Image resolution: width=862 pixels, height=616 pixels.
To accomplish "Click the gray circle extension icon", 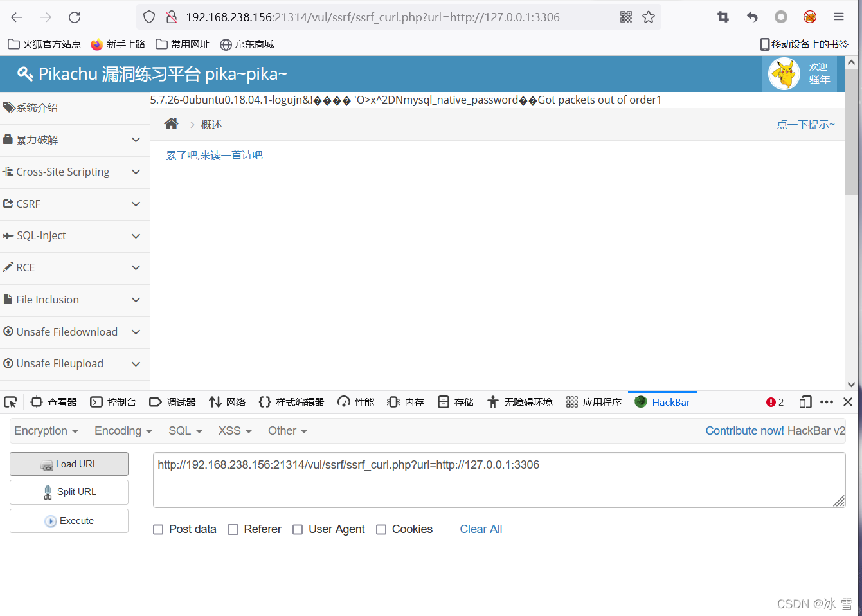I will 781,17.
